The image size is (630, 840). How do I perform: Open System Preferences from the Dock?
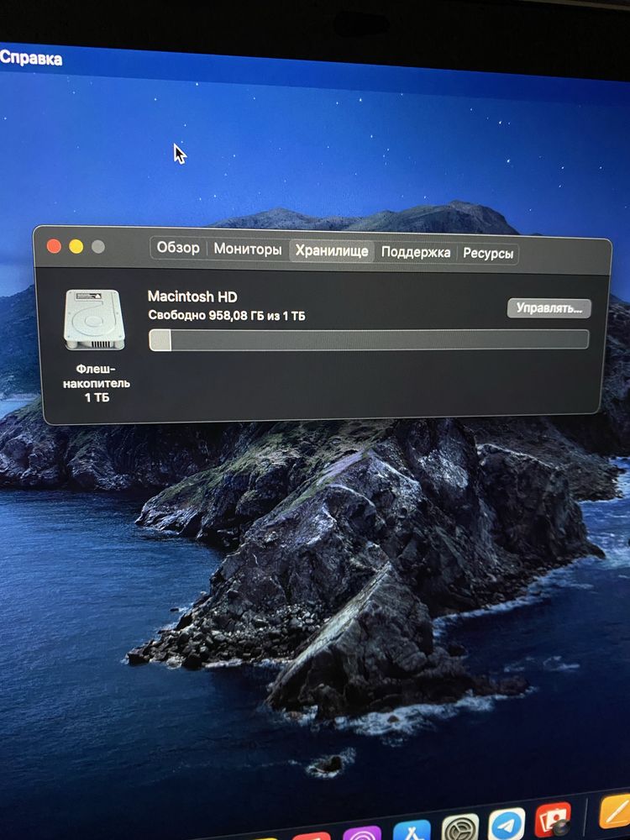coord(460,826)
